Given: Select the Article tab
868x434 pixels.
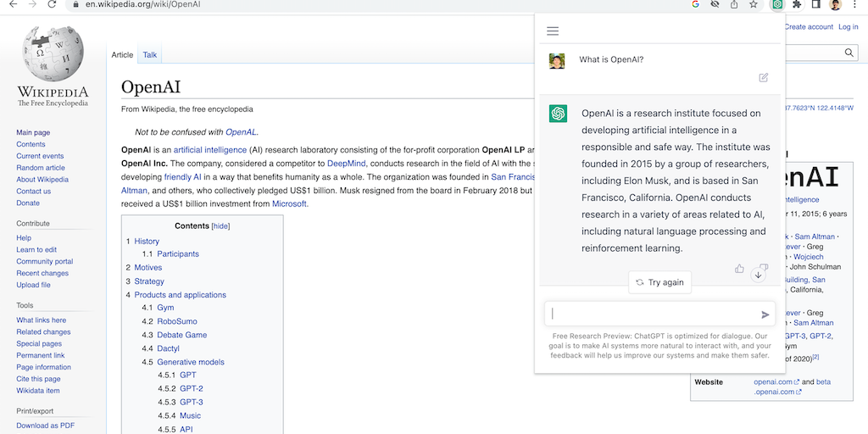Looking at the screenshot, I should [x=122, y=55].
